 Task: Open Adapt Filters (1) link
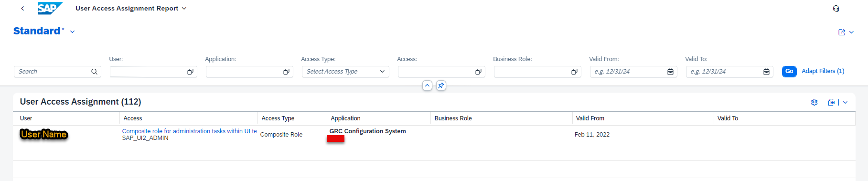823,71
